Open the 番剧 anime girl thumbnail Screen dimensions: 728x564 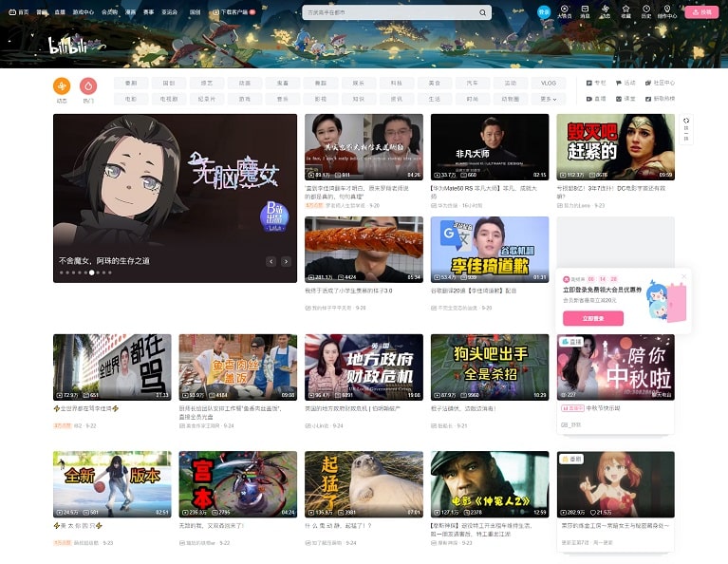[616, 484]
